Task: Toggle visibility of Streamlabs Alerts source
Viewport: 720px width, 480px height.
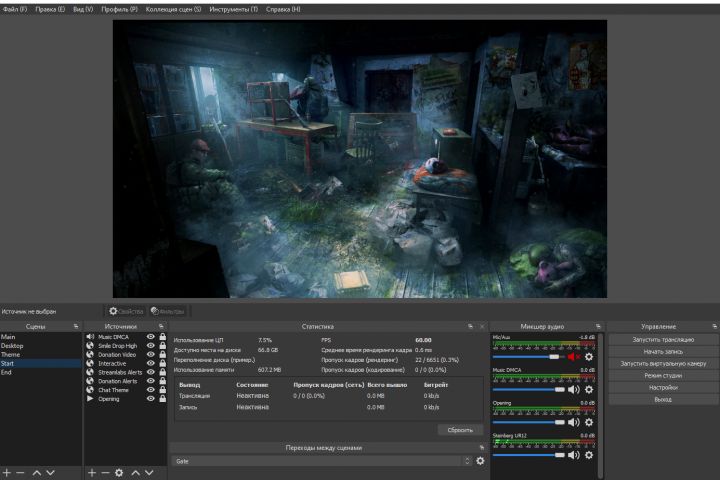Action: point(151,372)
